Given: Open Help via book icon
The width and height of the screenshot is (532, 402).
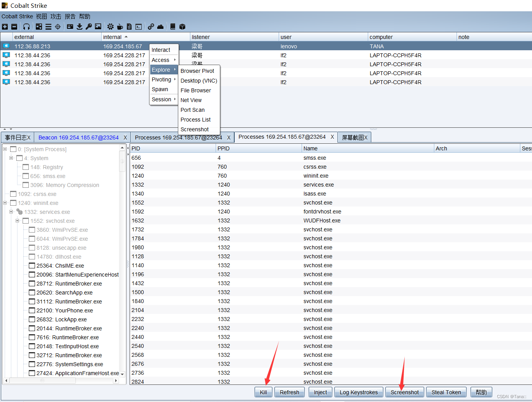Looking at the screenshot, I should [x=173, y=27].
